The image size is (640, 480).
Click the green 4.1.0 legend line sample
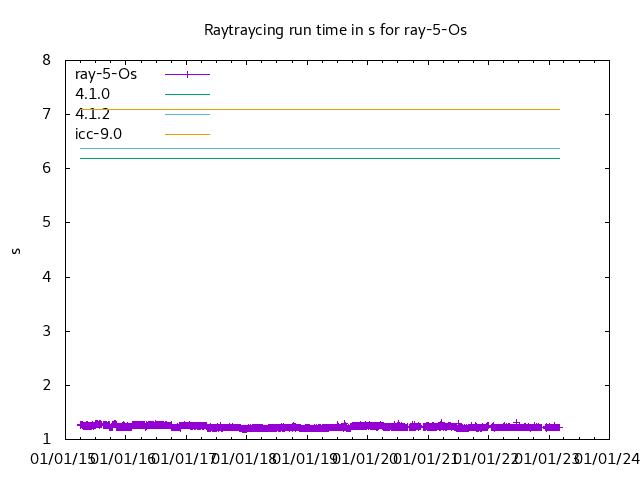tap(187, 94)
